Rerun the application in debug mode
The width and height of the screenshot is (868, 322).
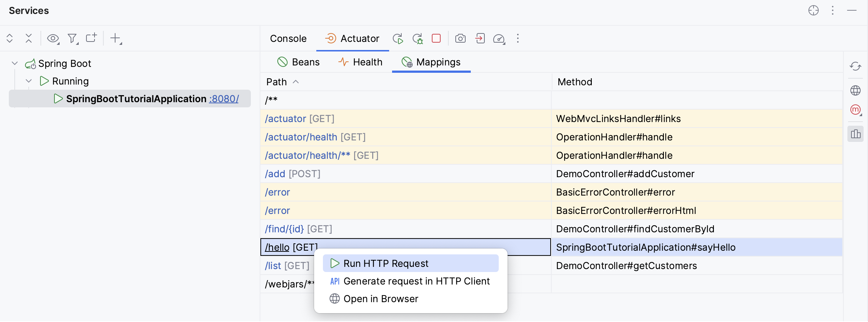417,39
